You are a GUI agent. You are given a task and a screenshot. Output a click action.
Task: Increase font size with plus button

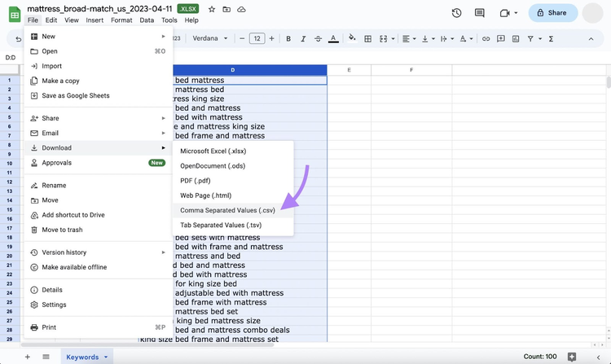(271, 38)
